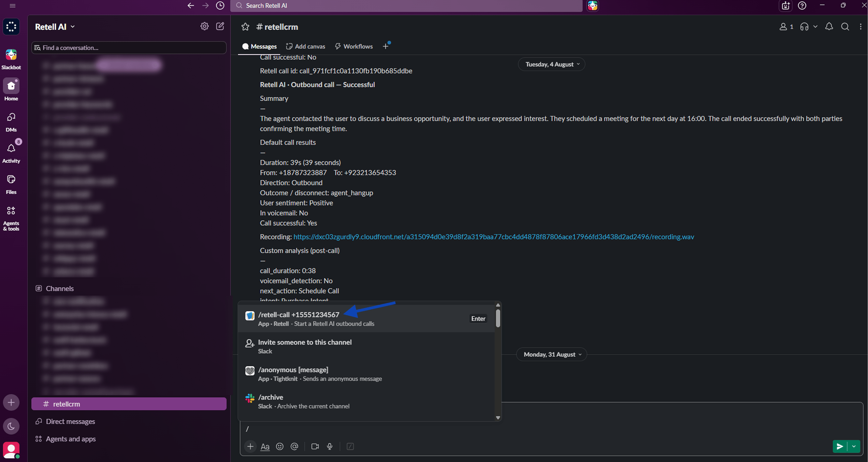Image resolution: width=868 pixels, height=462 pixels.
Task: Open the main hamburger menu
Action: click(12, 5)
